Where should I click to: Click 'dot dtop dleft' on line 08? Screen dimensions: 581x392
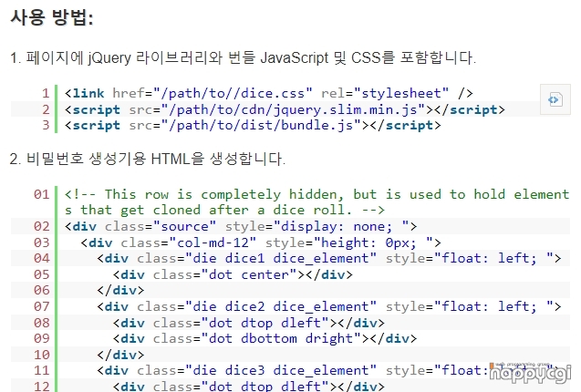[249, 323]
